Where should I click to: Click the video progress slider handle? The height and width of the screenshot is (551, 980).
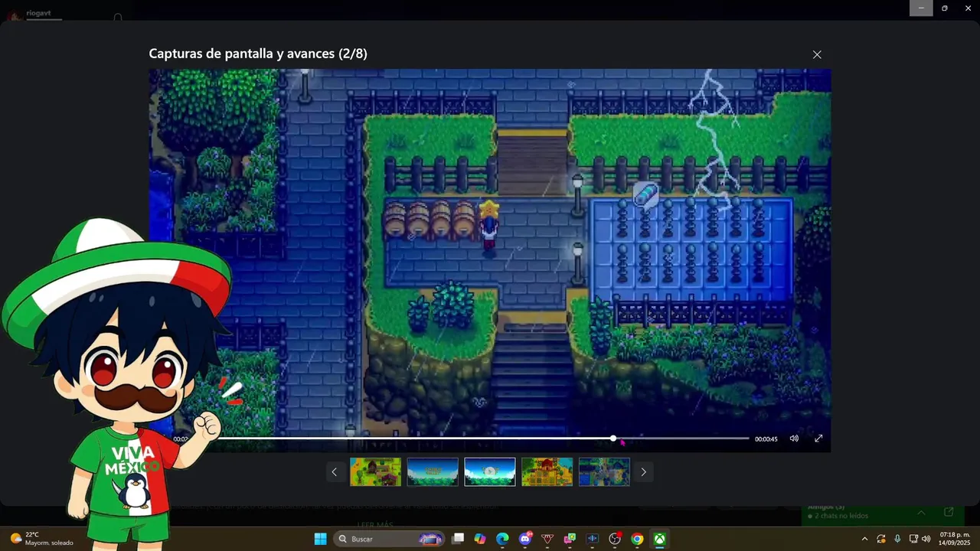pyautogui.click(x=613, y=439)
